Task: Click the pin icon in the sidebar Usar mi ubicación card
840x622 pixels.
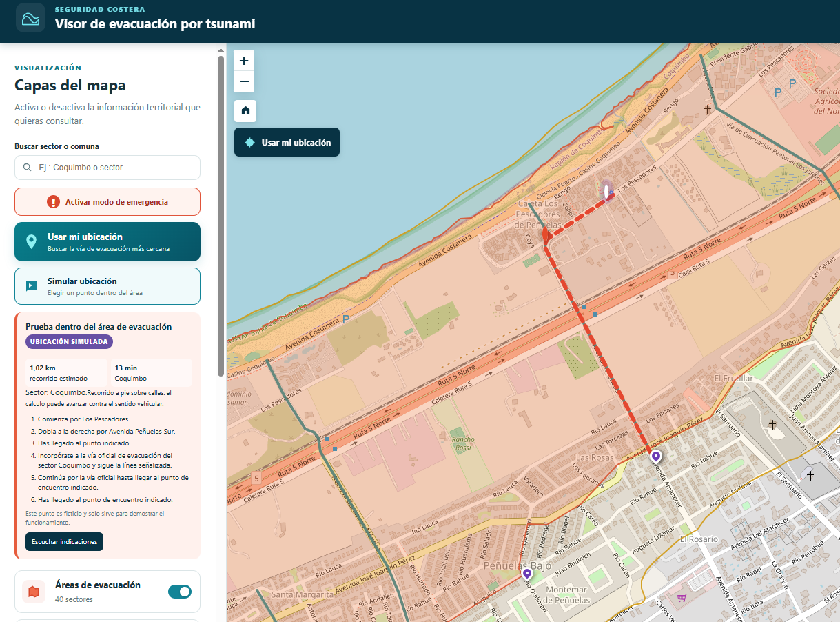Action: [x=31, y=242]
